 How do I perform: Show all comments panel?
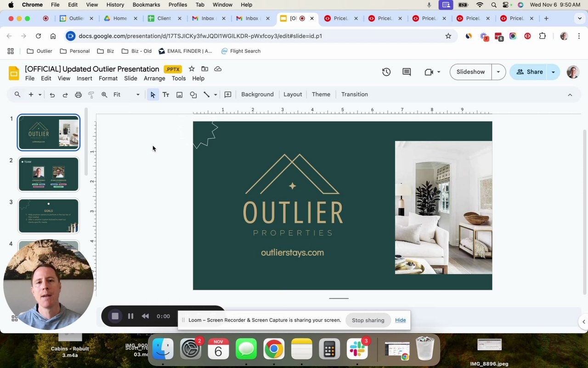click(x=407, y=72)
